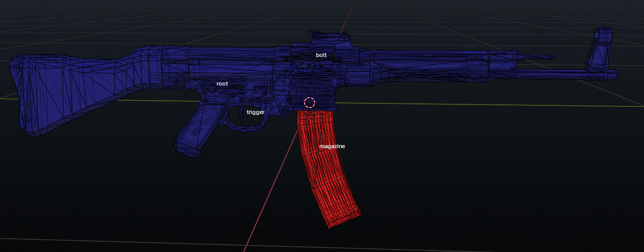Select the "root" bone label
The height and width of the screenshot is (252, 644).
pos(222,83)
